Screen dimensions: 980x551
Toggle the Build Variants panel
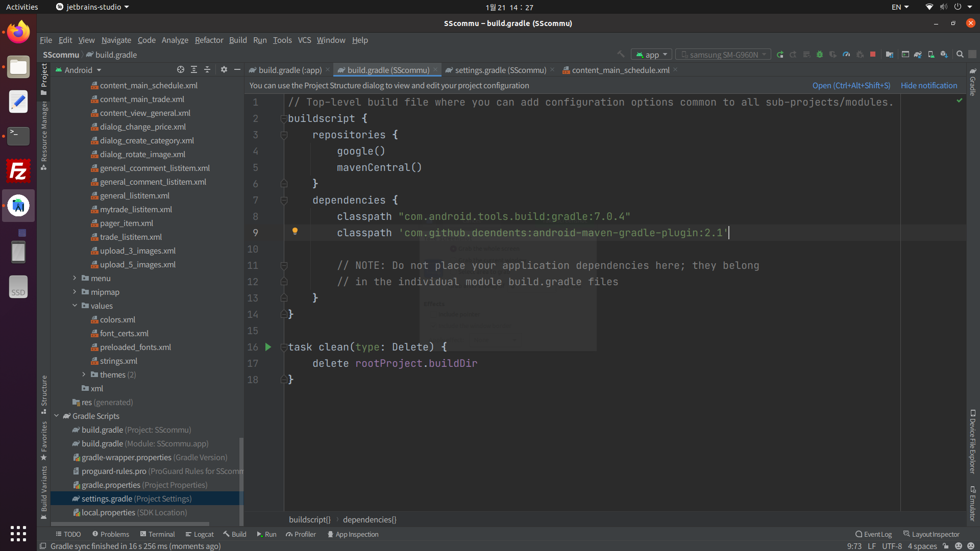pyautogui.click(x=44, y=490)
